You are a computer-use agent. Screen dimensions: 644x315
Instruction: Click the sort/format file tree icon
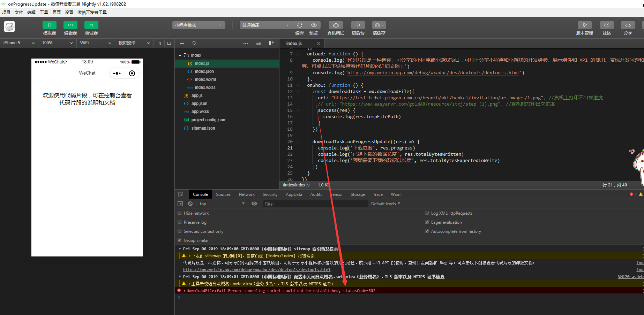tap(259, 43)
